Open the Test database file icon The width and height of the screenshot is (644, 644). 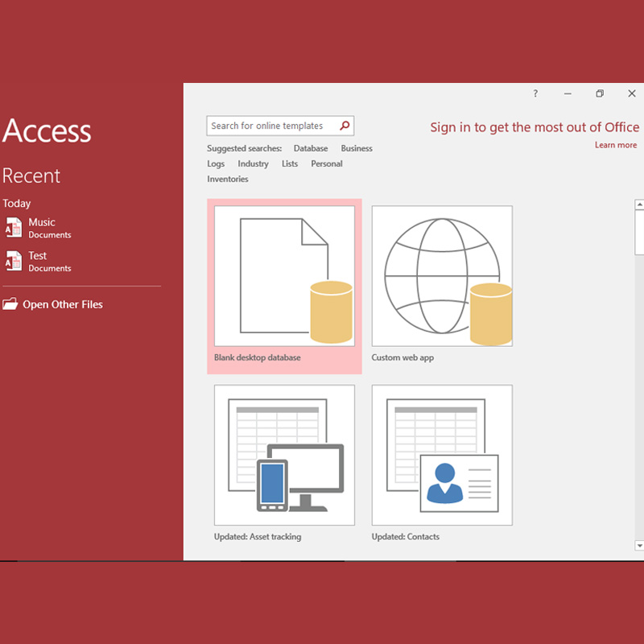tap(14, 261)
